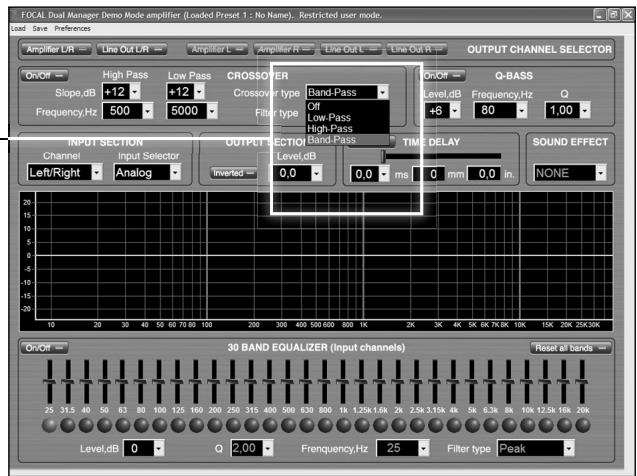Select the 80 Hz band round button

coord(141,425)
